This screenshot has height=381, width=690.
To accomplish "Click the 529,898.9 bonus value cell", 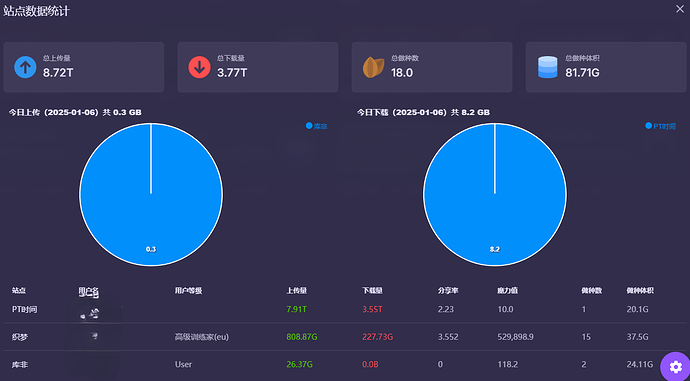I will (x=515, y=337).
